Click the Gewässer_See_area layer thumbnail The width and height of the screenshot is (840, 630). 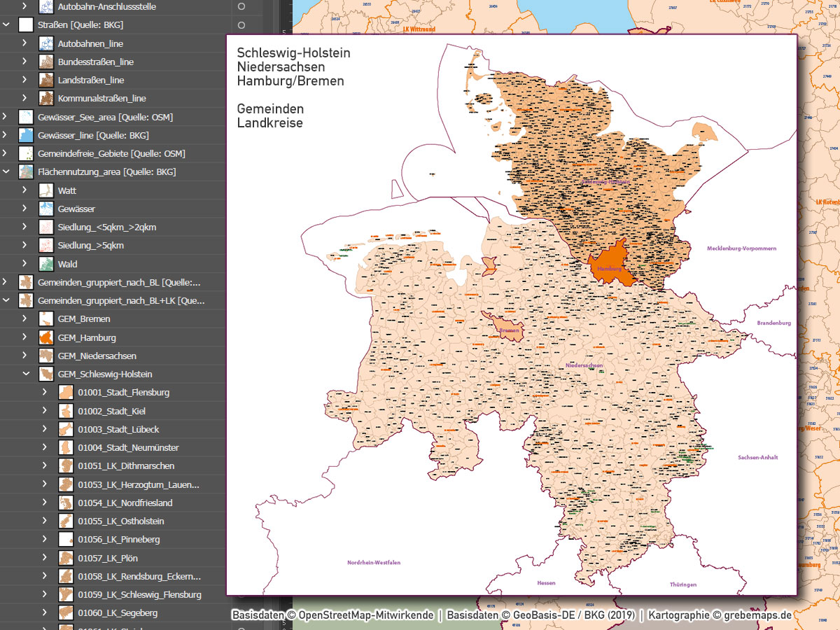(26, 117)
